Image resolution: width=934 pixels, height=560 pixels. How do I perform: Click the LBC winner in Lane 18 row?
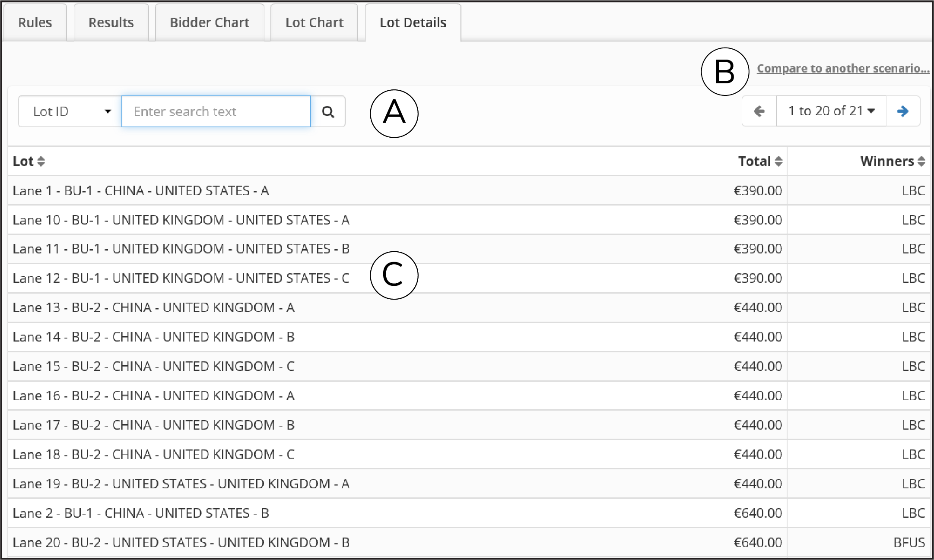[x=913, y=455]
